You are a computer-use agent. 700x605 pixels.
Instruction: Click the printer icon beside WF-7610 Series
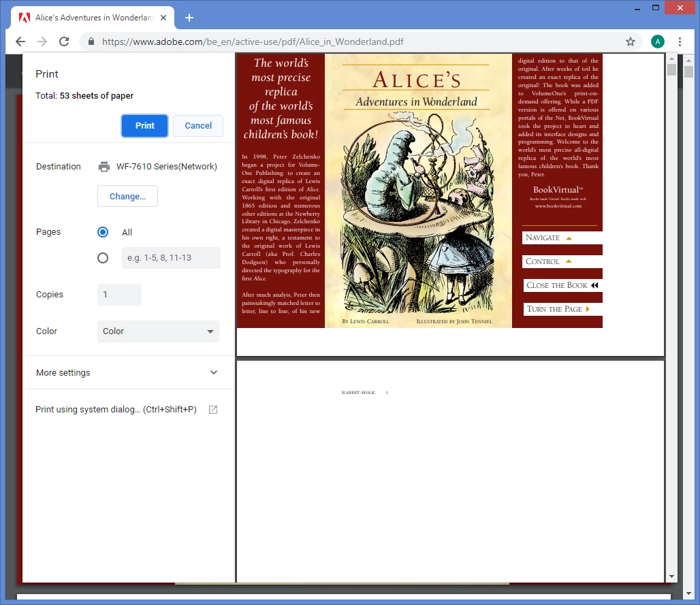pos(104,167)
